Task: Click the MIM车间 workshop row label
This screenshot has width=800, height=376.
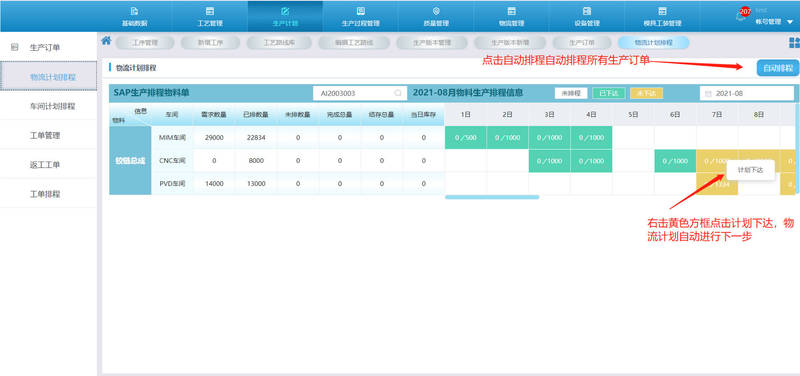Action: (x=172, y=138)
